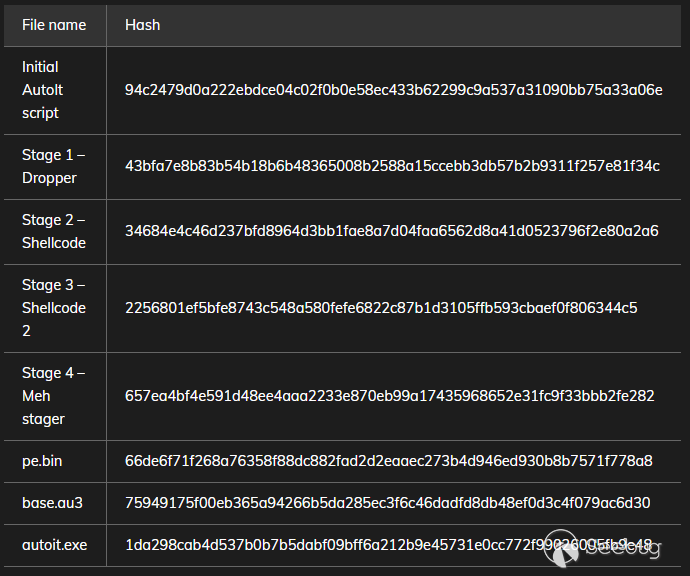
Task: Click the hash starting with 66de6f71
Action: pyautogui.click(x=388, y=461)
